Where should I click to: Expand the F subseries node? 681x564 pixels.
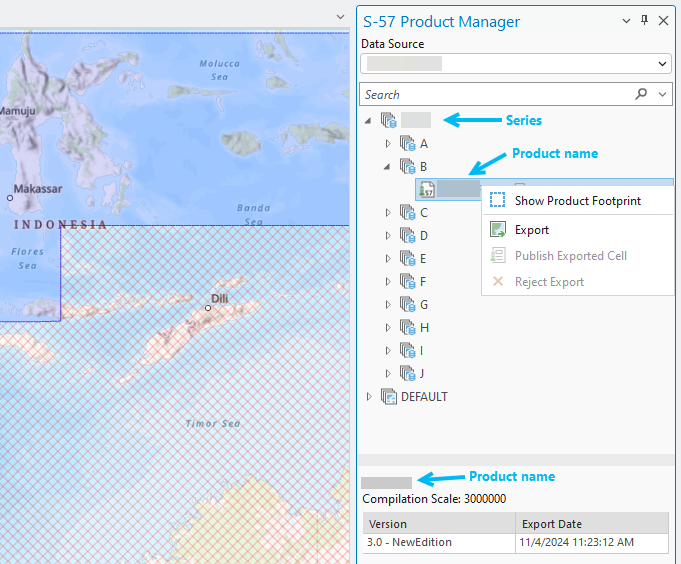[388, 282]
